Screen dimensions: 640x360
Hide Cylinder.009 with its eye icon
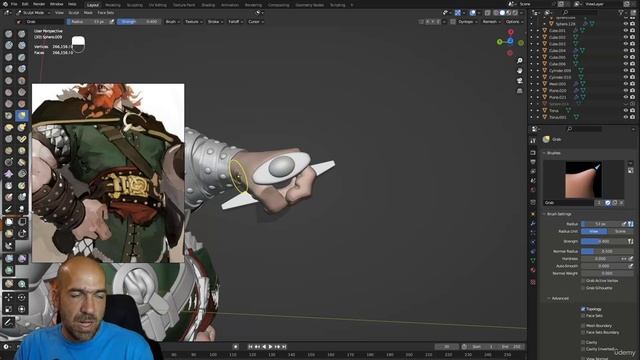click(626, 71)
